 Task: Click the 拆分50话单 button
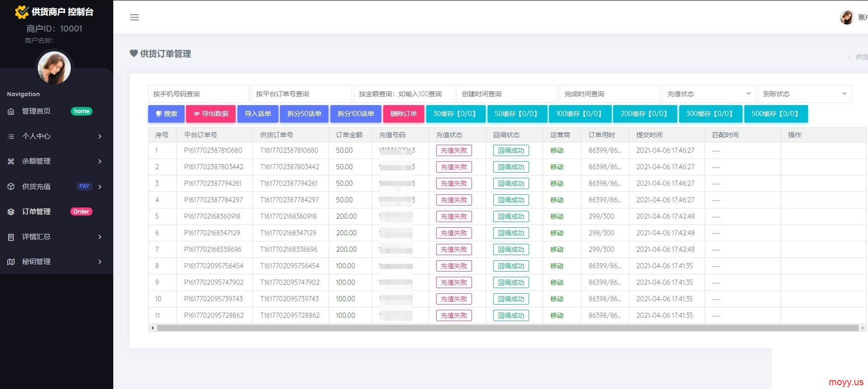tap(304, 114)
